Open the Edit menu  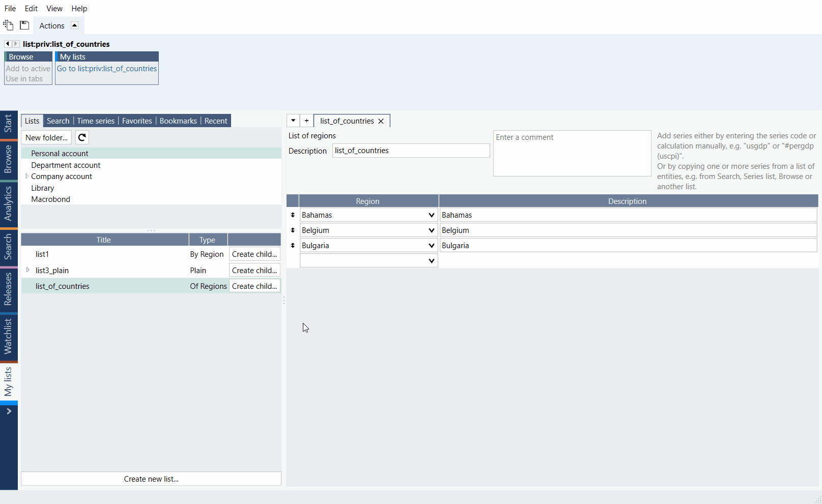(31, 9)
